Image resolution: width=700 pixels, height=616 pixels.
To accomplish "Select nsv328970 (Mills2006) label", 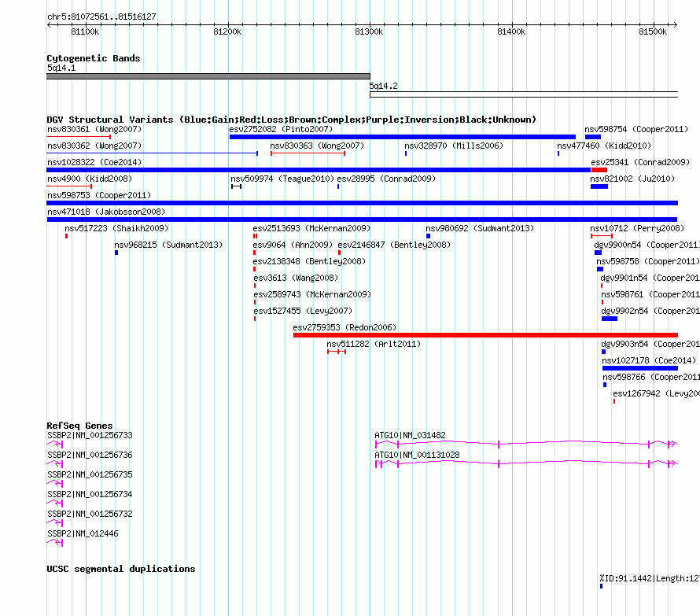I will coord(454,146).
